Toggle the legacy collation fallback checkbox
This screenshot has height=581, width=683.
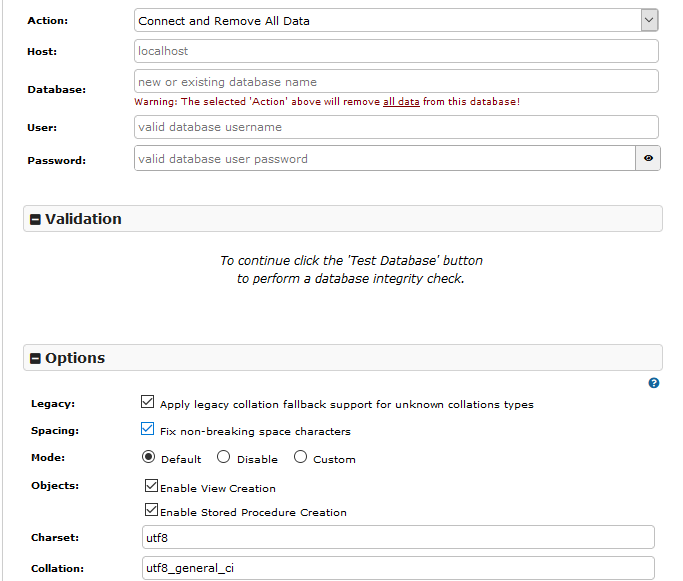[148, 403]
